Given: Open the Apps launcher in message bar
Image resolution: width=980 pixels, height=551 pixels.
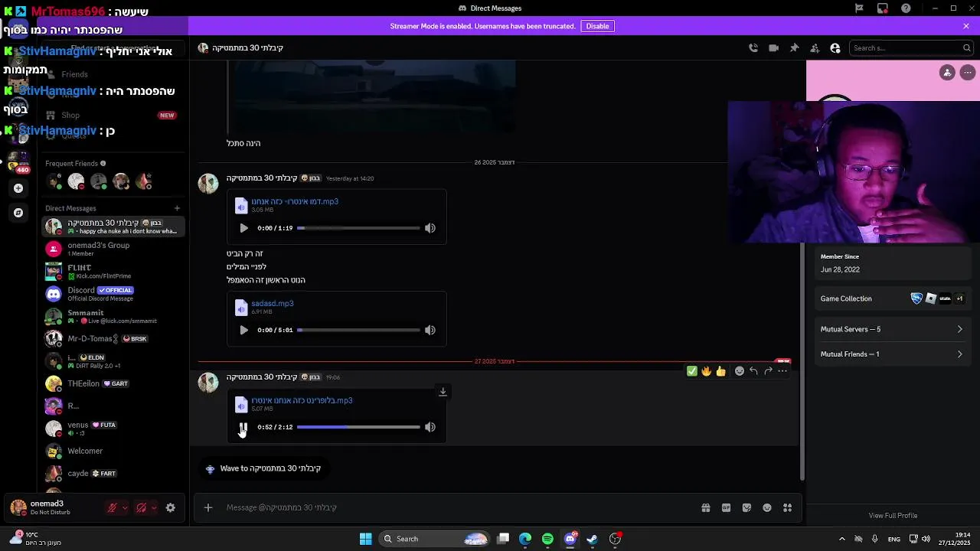Looking at the screenshot, I should tap(787, 507).
